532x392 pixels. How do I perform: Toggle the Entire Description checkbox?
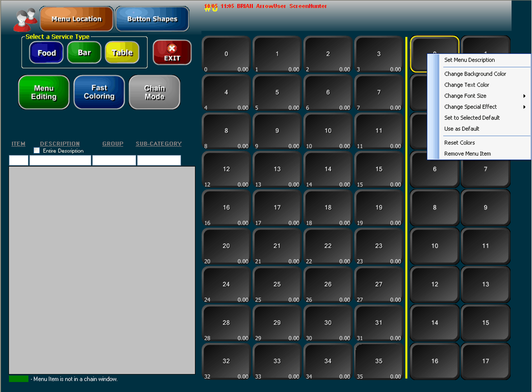[x=37, y=151]
